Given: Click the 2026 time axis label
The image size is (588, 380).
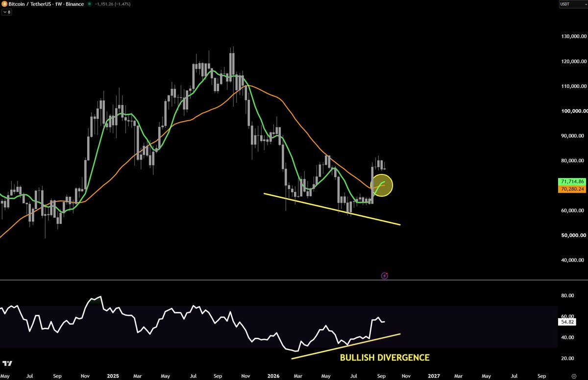Looking at the screenshot, I should (273, 376).
